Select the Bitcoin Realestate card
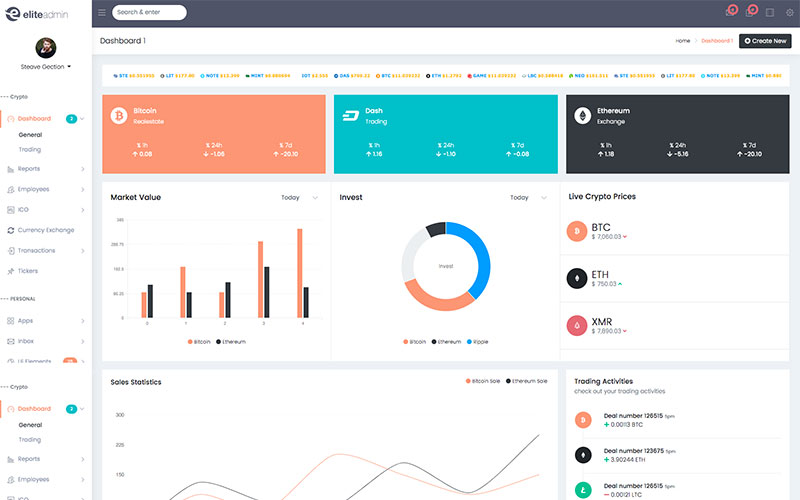Viewport: 800px width, 500px height. coord(214,134)
